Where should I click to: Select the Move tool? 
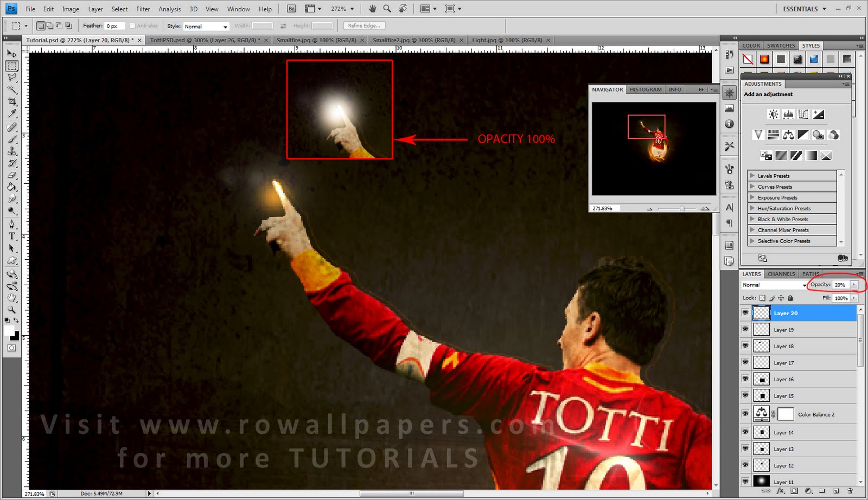11,54
